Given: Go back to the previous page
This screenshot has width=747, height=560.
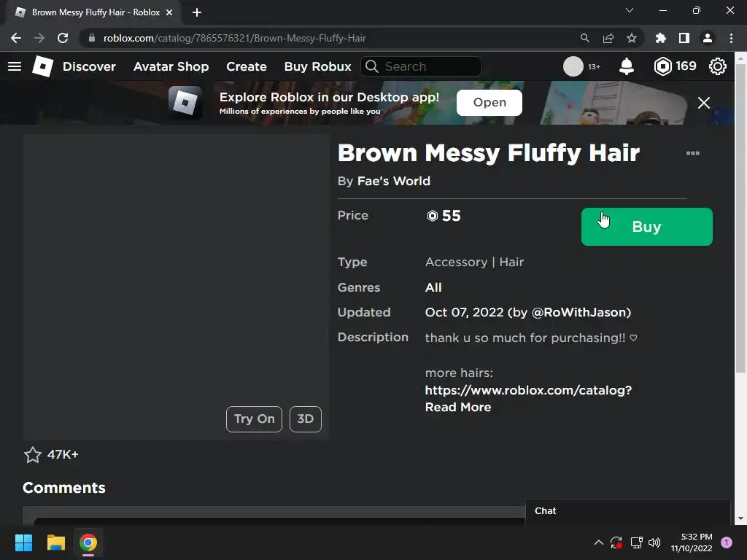Looking at the screenshot, I should [16, 38].
